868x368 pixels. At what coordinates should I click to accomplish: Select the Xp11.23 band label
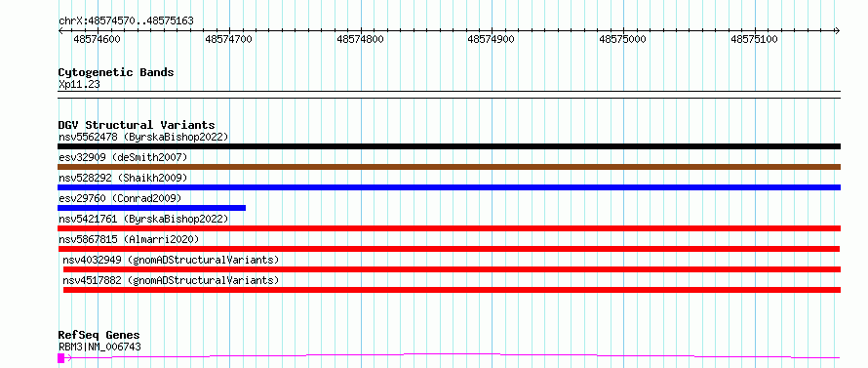(79, 85)
